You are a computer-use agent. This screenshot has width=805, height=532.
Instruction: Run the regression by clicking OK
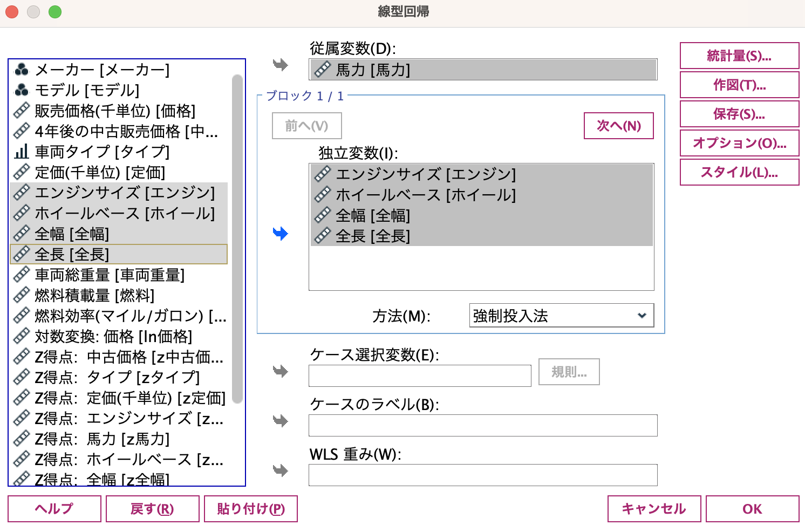tap(752, 508)
